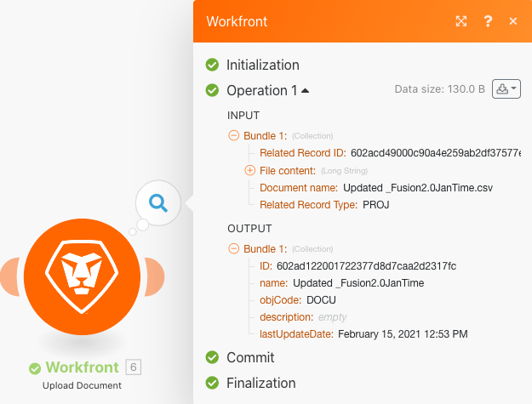Click the empty description value

click(332, 317)
